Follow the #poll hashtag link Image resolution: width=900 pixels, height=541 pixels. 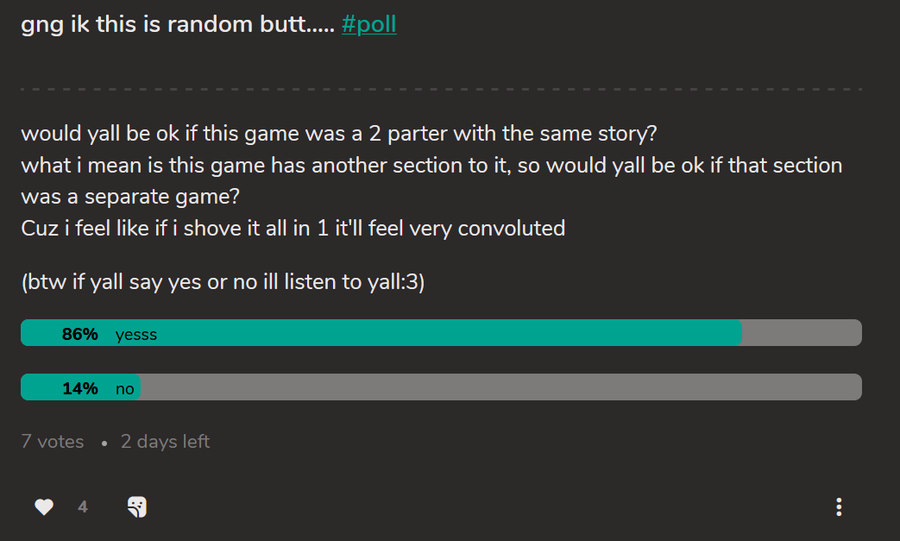(369, 24)
